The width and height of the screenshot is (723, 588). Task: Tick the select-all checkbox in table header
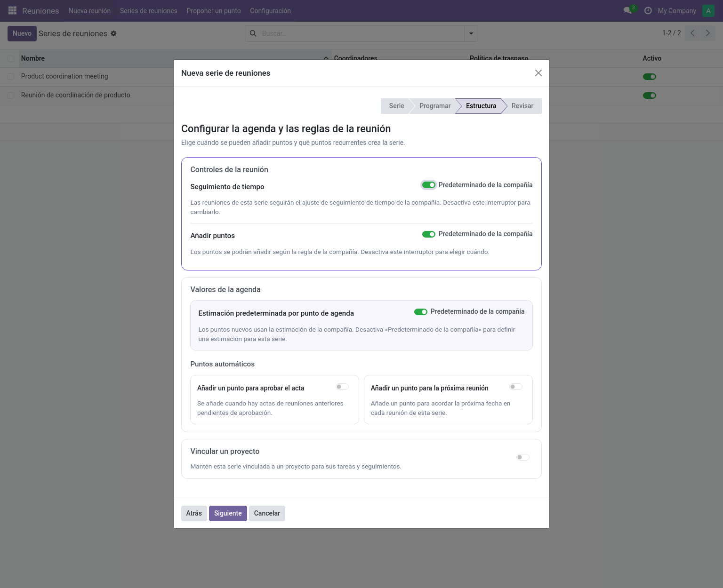[x=11, y=59]
